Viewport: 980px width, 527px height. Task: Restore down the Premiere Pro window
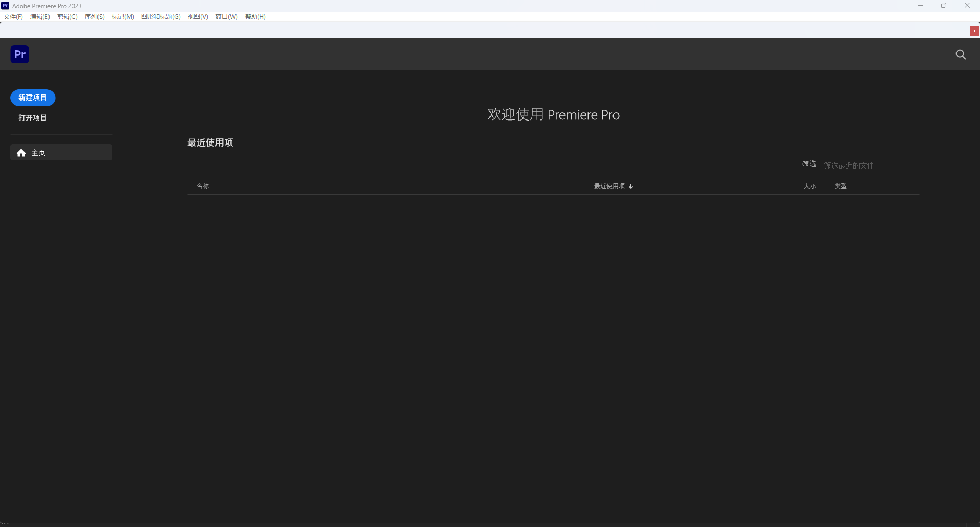(x=944, y=6)
